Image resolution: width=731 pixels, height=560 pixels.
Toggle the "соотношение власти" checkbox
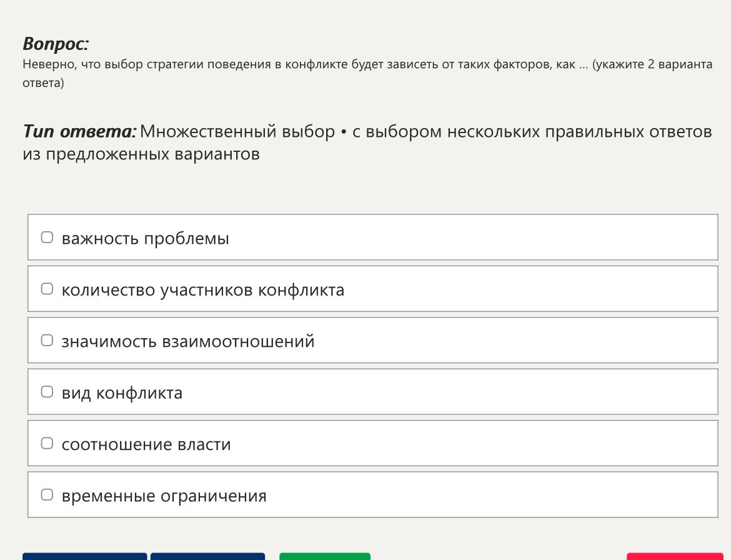tap(47, 443)
